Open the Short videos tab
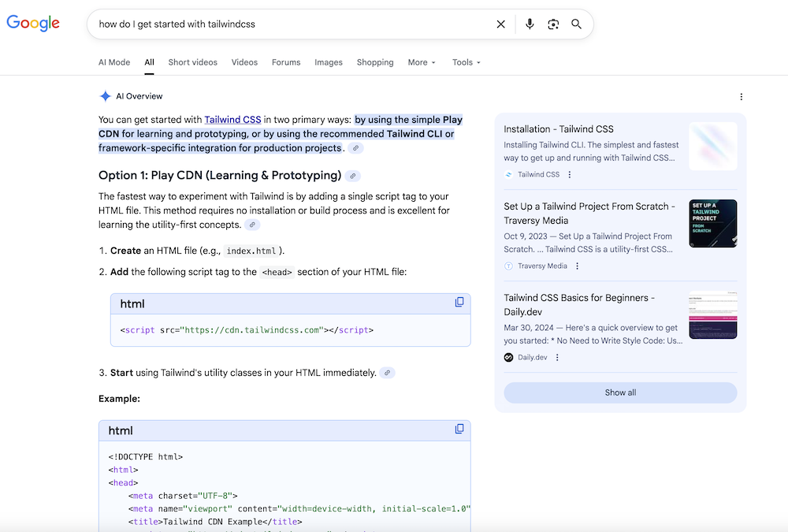The image size is (788, 532). point(192,62)
